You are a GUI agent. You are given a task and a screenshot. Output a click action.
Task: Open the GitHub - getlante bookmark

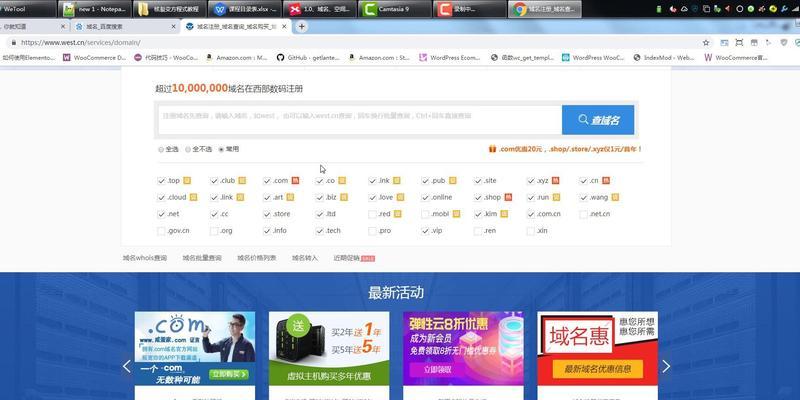point(308,58)
